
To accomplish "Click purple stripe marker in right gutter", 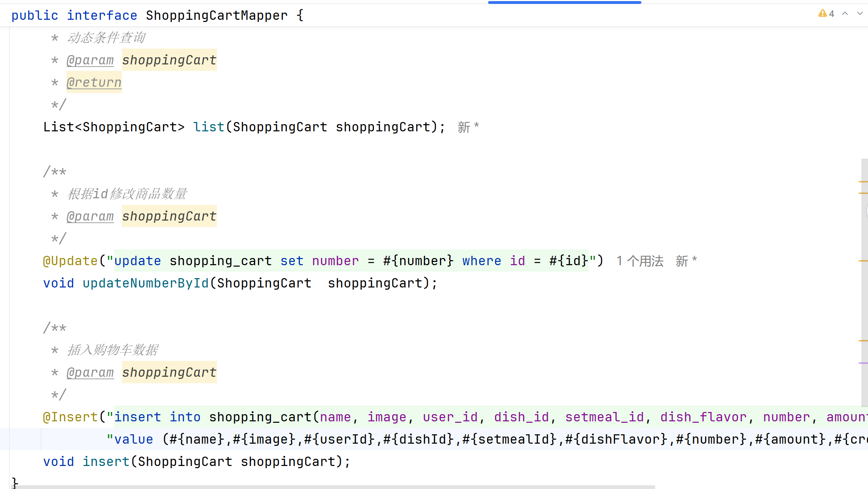I will [863, 363].
